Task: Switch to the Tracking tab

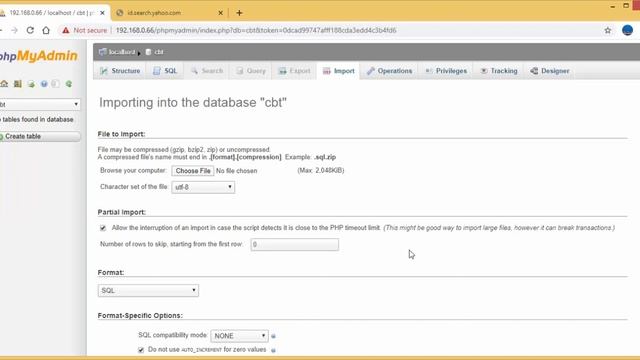Action: [499, 71]
